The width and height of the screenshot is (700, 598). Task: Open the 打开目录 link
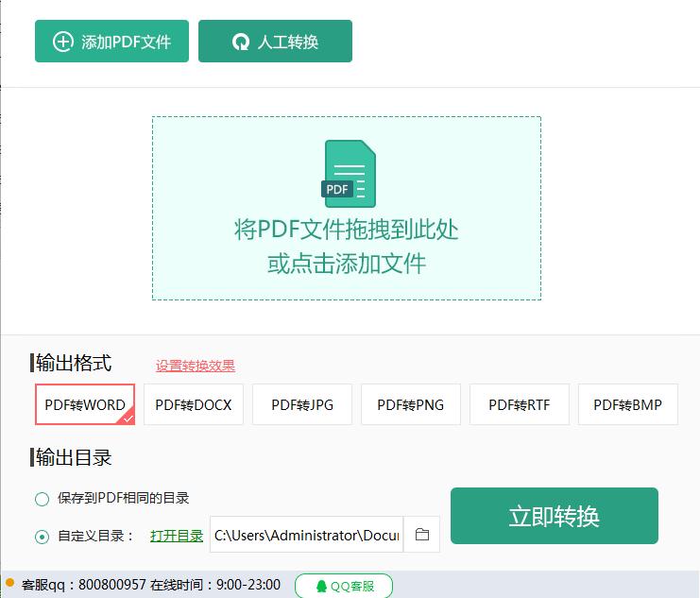177,536
